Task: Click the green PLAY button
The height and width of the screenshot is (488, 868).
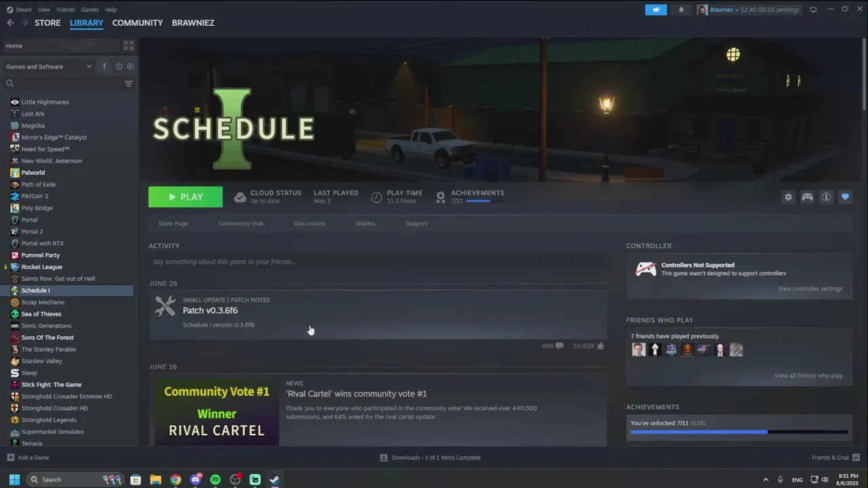Action: [x=185, y=197]
